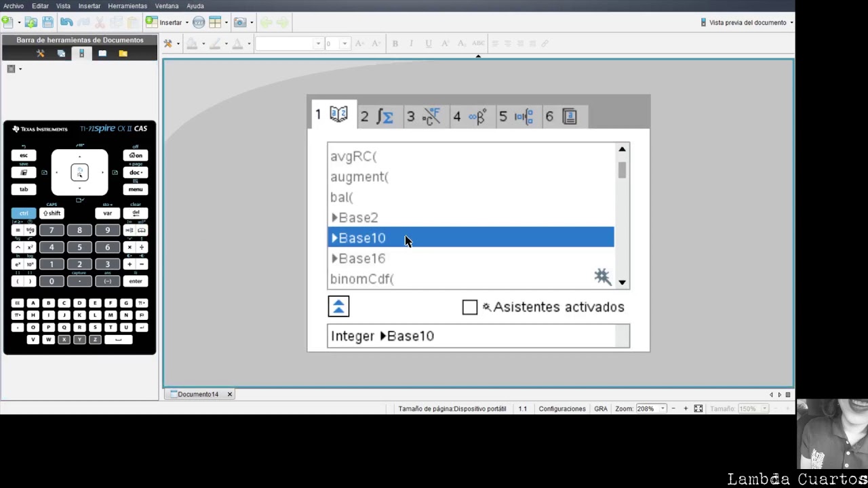The image size is (868, 488).
Task: Open Document Tools wrench icon in sidebar
Action: point(41,54)
